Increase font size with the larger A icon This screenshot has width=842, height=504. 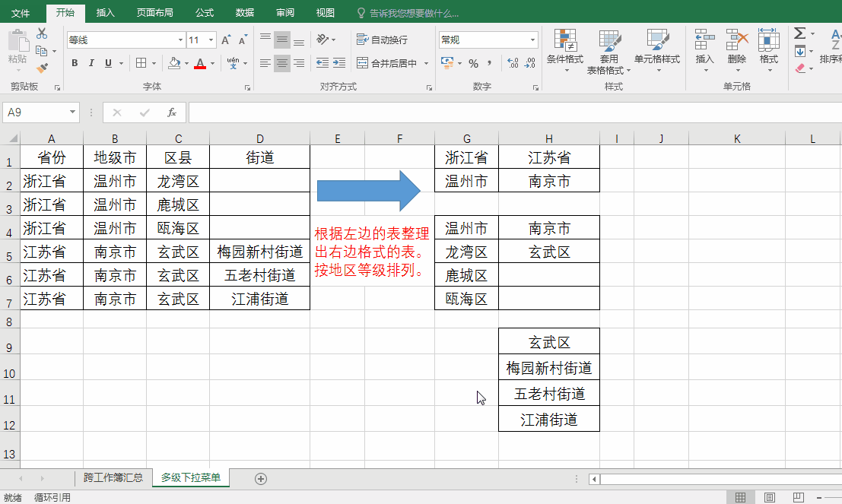click(x=226, y=40)
